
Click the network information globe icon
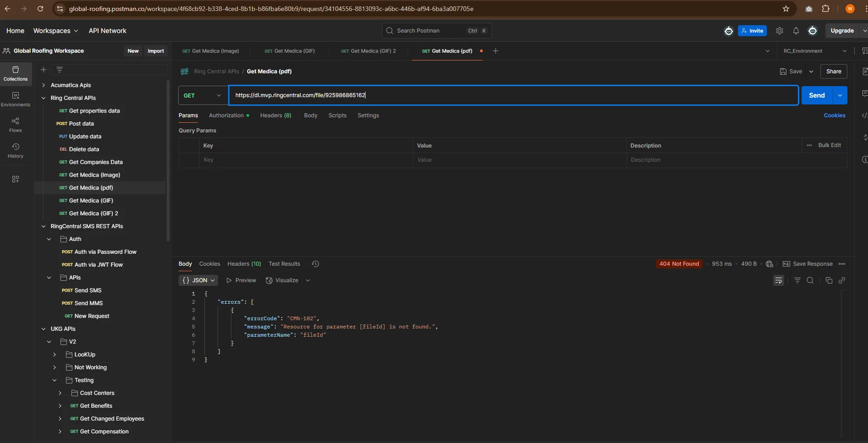[770, 264]
